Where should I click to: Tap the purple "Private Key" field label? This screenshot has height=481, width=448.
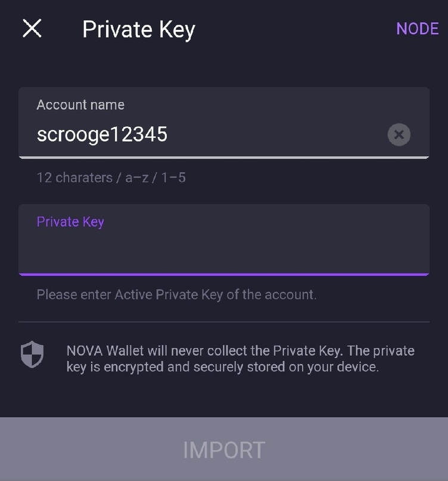70,222
